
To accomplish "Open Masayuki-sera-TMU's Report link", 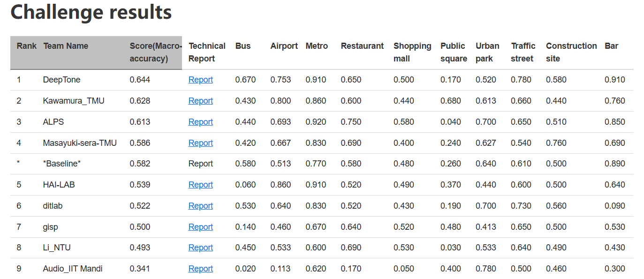I will (200, 143).
